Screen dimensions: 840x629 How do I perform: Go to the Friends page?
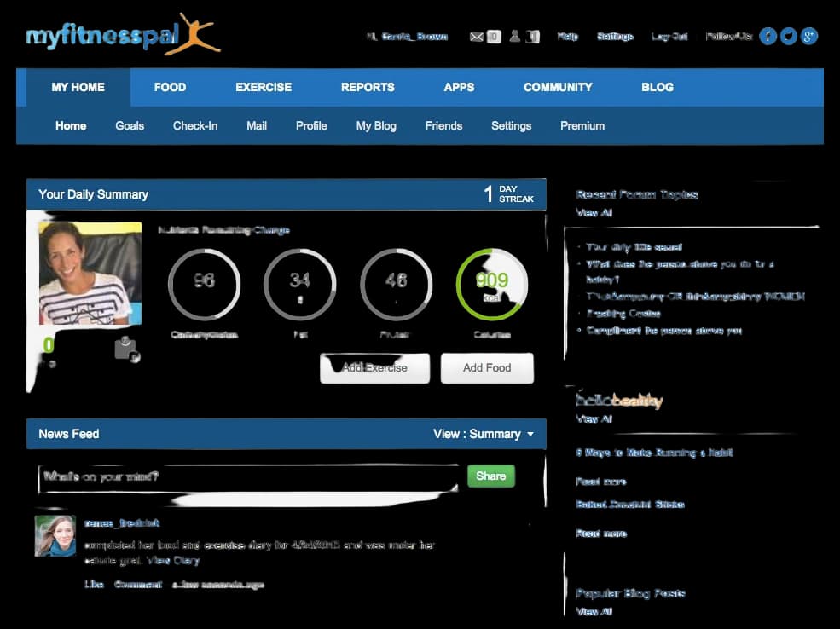pos(443,126)
